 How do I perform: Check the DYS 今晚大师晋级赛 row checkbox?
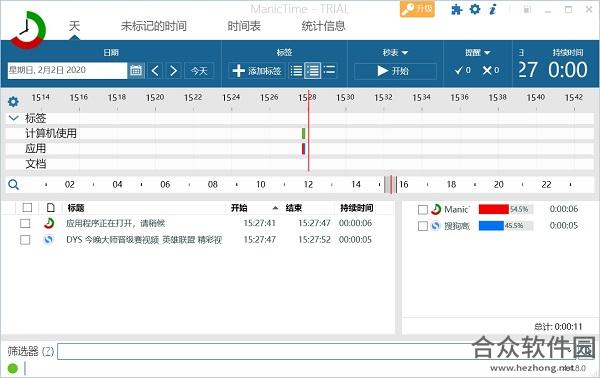click(x=25, y=240)
